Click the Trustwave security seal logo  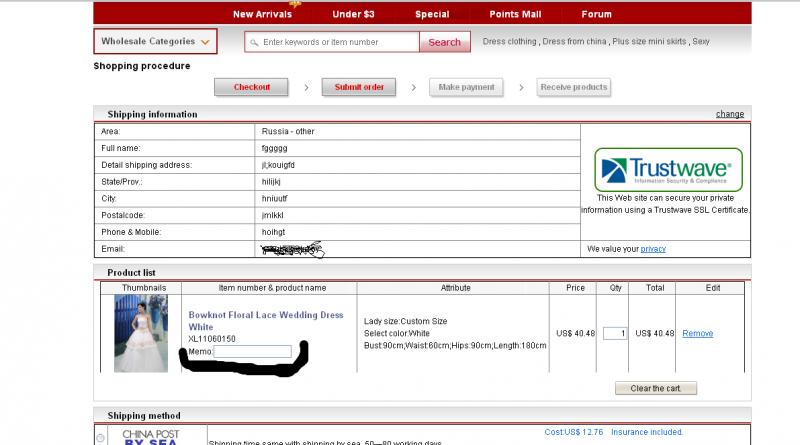(x=668, y=169)
